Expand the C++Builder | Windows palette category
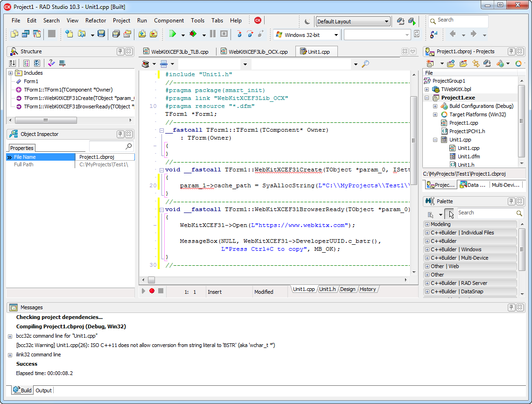 click(x=427, y=249)
